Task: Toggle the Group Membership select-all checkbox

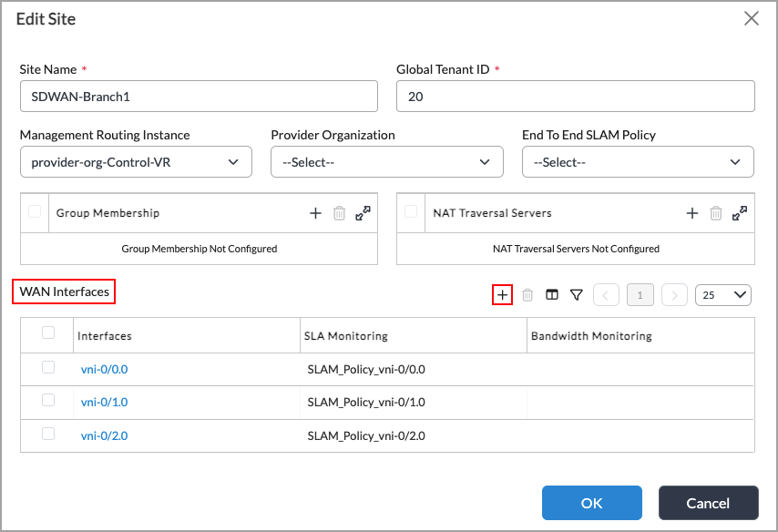Action: pyautogui.click(x=35, y=211)
